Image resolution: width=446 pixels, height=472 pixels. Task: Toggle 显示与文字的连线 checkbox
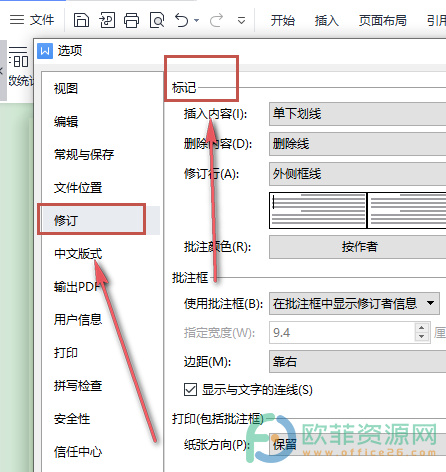click(x=190, y=390)
